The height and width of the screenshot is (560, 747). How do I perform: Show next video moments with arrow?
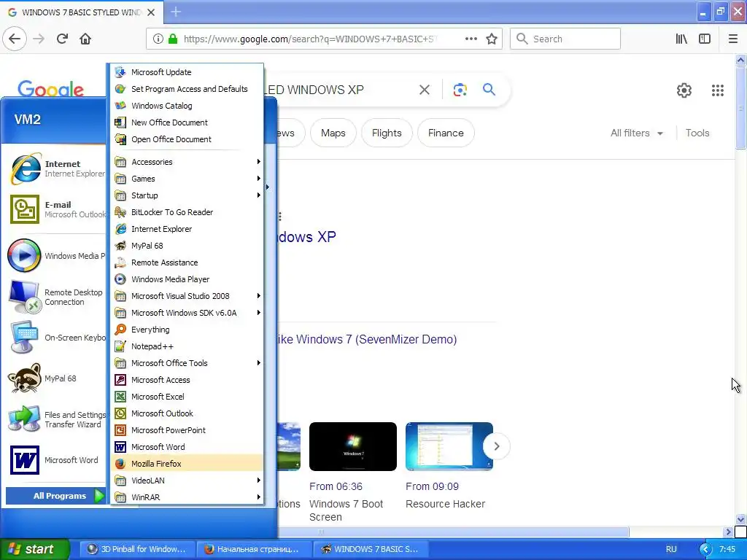496,446
